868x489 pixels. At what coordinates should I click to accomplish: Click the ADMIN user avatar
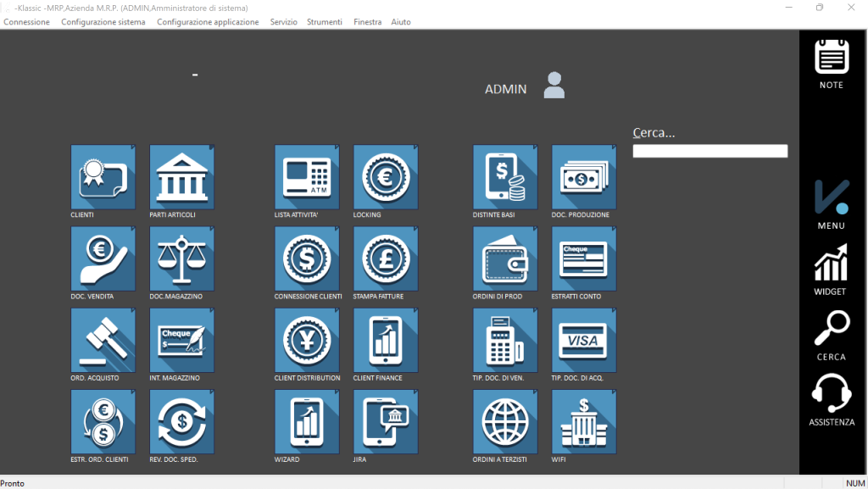pyautogui.click(x=554, y=86)
